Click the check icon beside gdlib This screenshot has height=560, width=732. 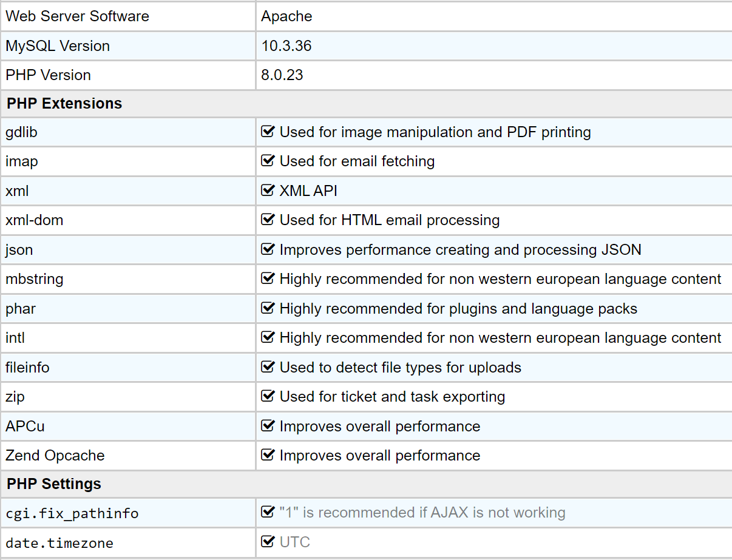pos(268,132)
